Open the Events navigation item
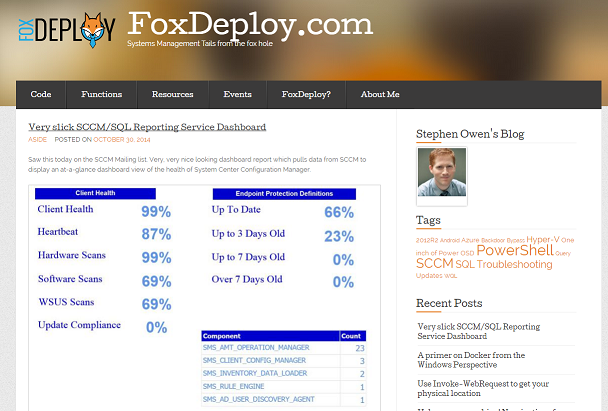Image resolution: width=608 pixels, height=411 pixels. [237, 94]
